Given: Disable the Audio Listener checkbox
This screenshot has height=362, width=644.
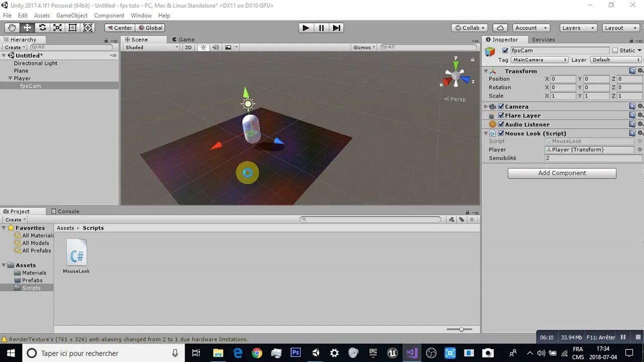Looking at the screenshot, I should (x=501, y=125).
